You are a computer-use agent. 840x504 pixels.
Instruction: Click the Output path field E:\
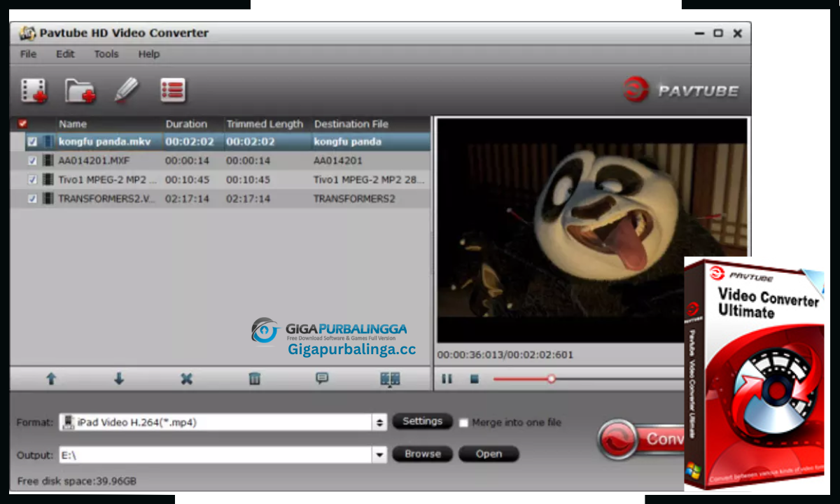216,455
